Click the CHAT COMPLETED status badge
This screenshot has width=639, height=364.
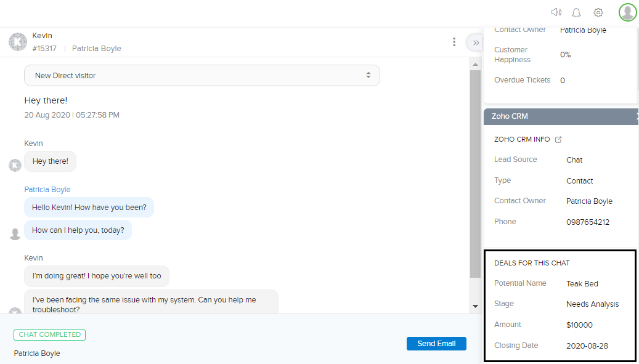tap(49, 334)
